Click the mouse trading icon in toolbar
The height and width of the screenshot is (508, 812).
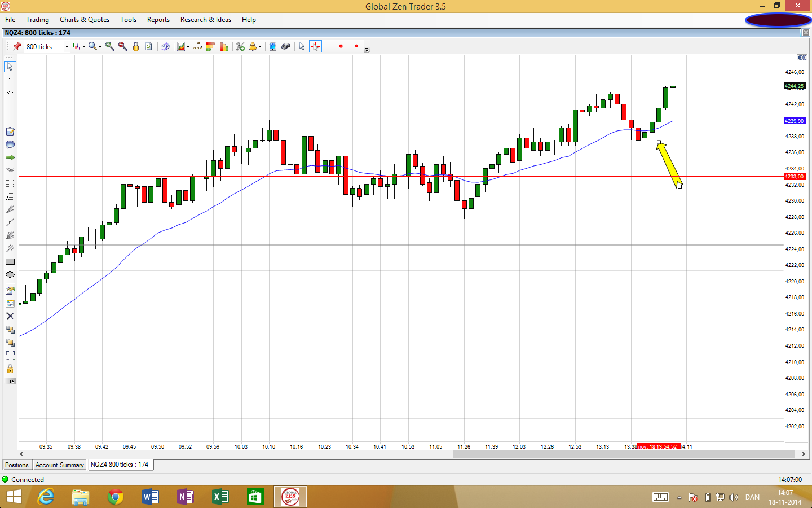point(286,46)
